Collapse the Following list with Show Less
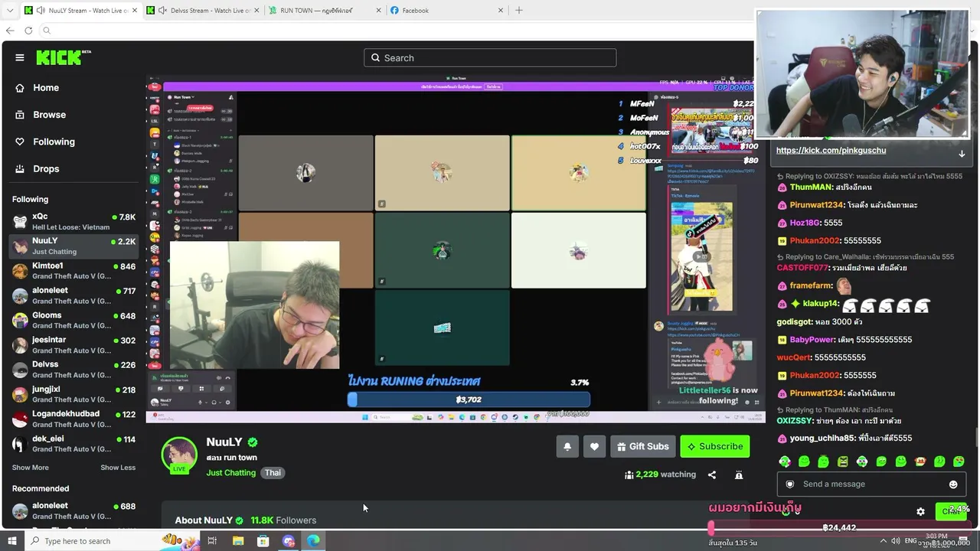This screenshot has height=551, width=980. tap(118, 468)
